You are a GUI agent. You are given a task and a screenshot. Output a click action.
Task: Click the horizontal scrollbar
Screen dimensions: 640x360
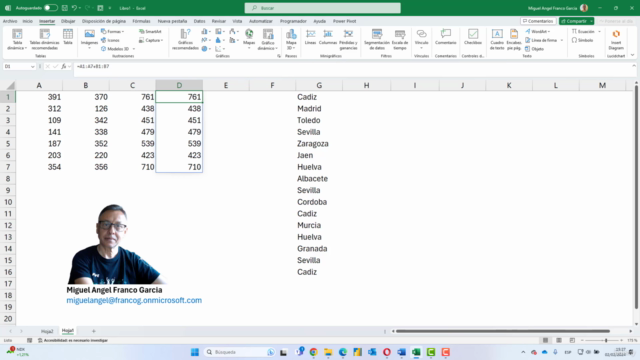[502, 331]
